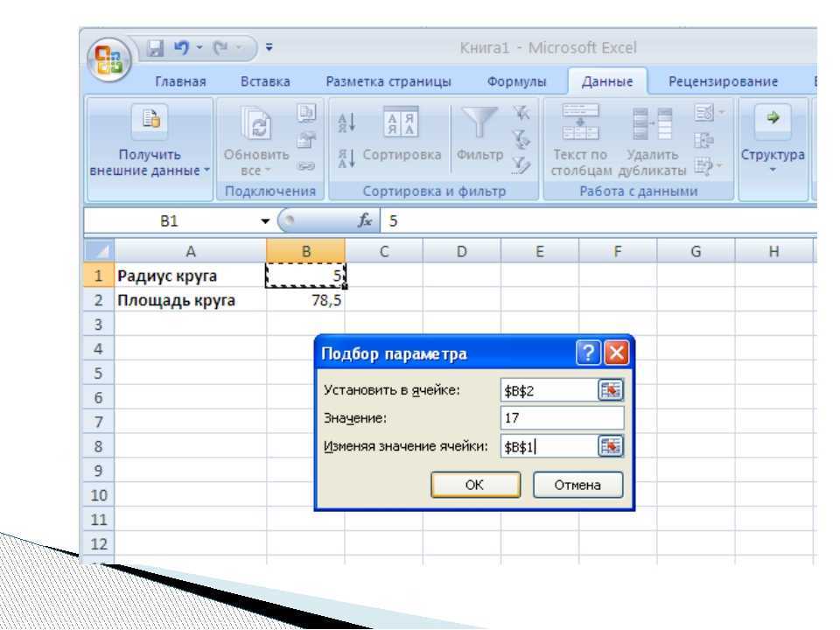Viewport: 840px width, 630px height.
Task: Open the undo history dropdown arrow
Action: pyautogui.click(x=199, y=47)
